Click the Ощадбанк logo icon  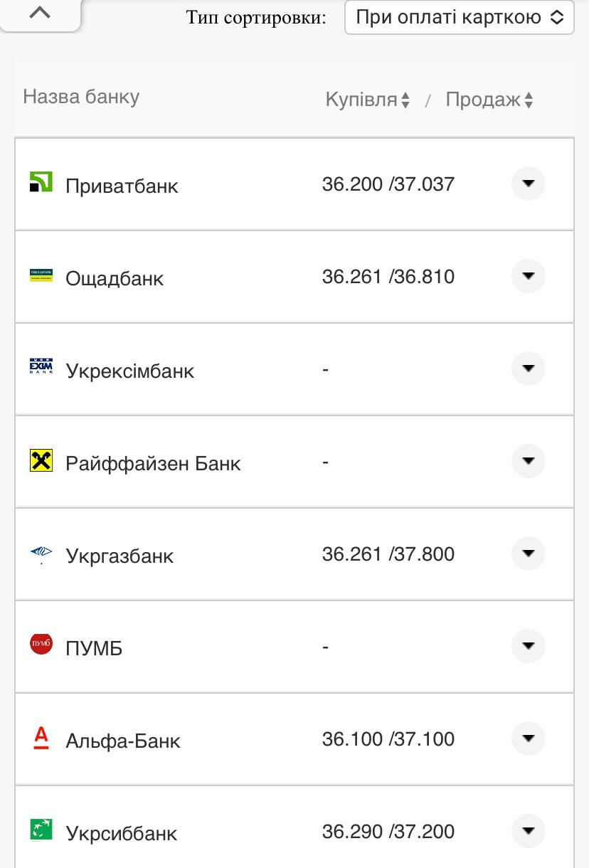click(41, 275)
